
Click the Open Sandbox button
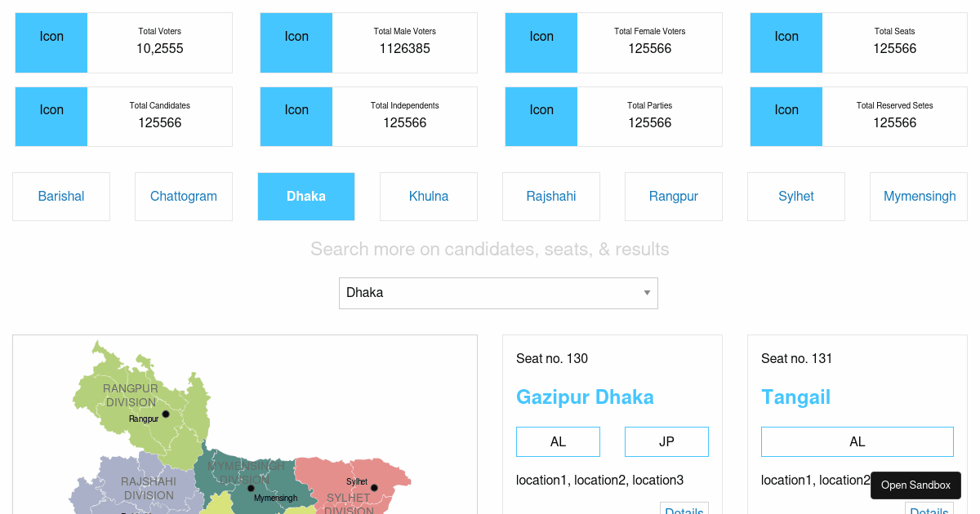click(915, 485)
